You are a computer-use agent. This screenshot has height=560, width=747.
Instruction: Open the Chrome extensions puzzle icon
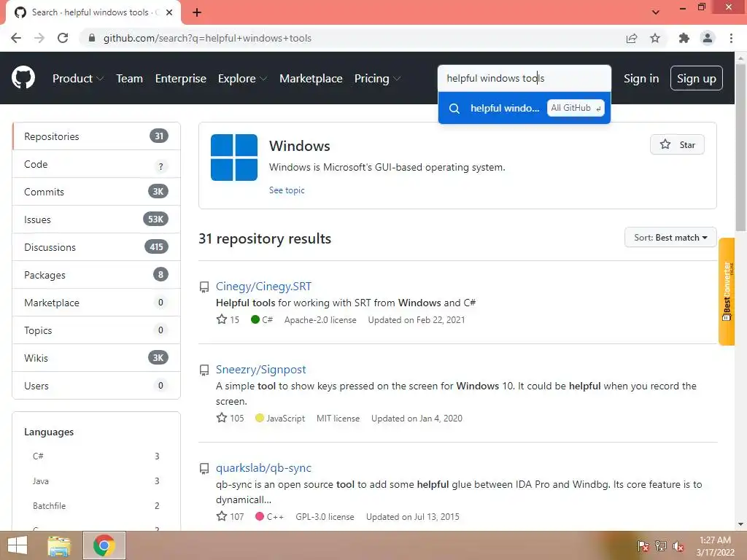pos(684,38)
